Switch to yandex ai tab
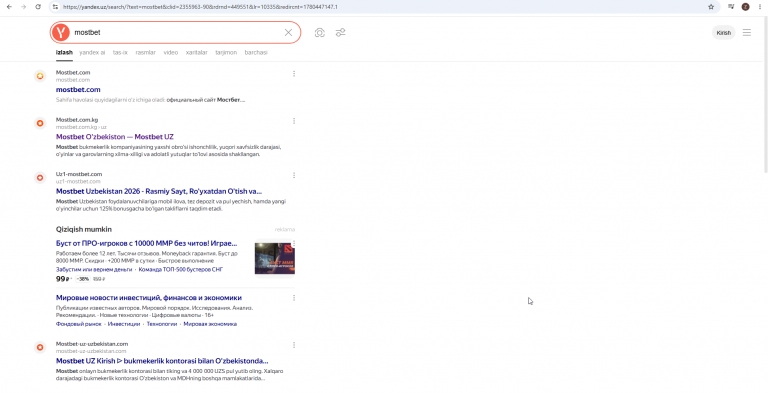This screenshot has width=768, height=393. pyautogui.click(x=92, y=52)
